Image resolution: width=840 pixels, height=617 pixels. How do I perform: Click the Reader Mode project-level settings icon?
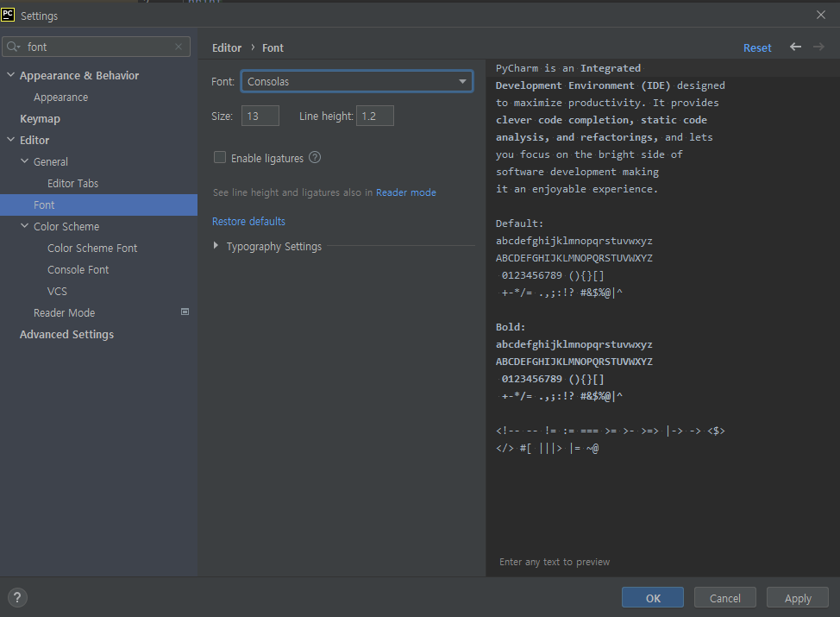(x=185, y=312)
